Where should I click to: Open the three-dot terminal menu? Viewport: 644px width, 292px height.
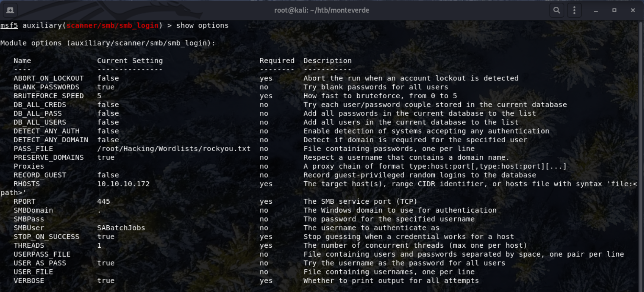(574, 10)
